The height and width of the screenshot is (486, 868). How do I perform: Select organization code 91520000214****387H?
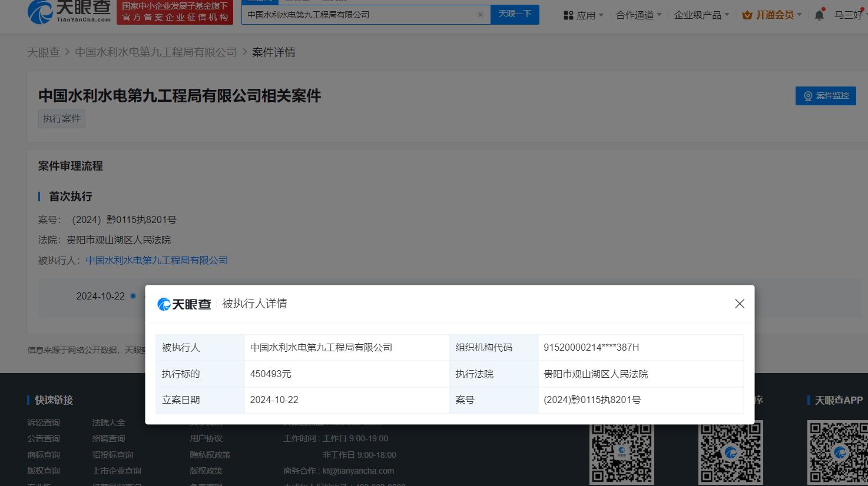[x=591, y=347]
